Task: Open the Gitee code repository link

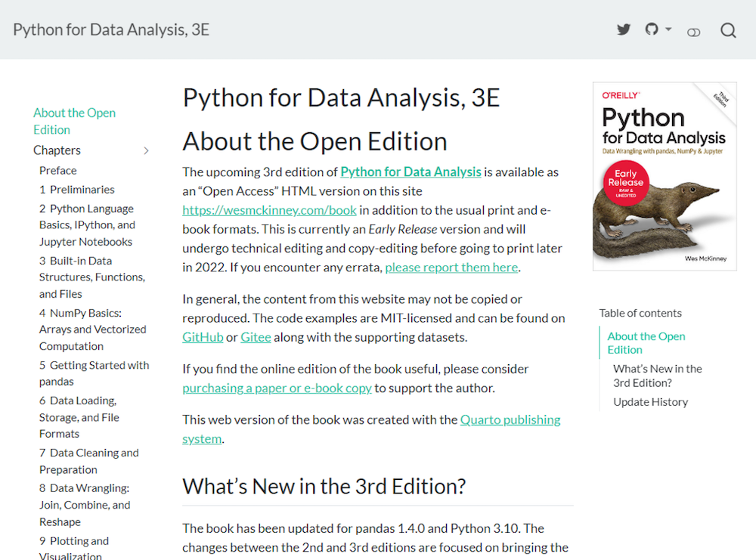Action: click(256, 337)
